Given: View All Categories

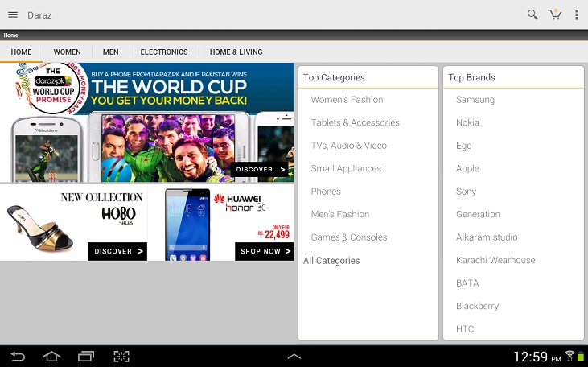Looking at the screenshot, I should click(x=331, y=261).
